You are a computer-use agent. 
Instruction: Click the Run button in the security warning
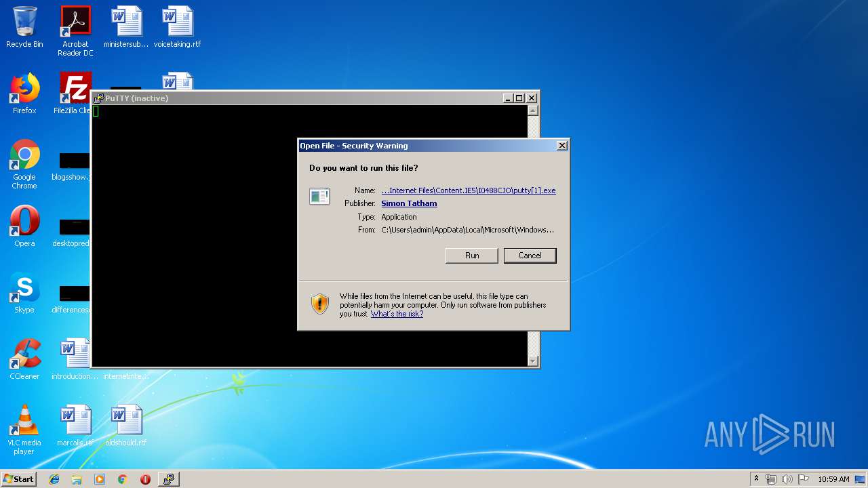click(x=472, y=256)
